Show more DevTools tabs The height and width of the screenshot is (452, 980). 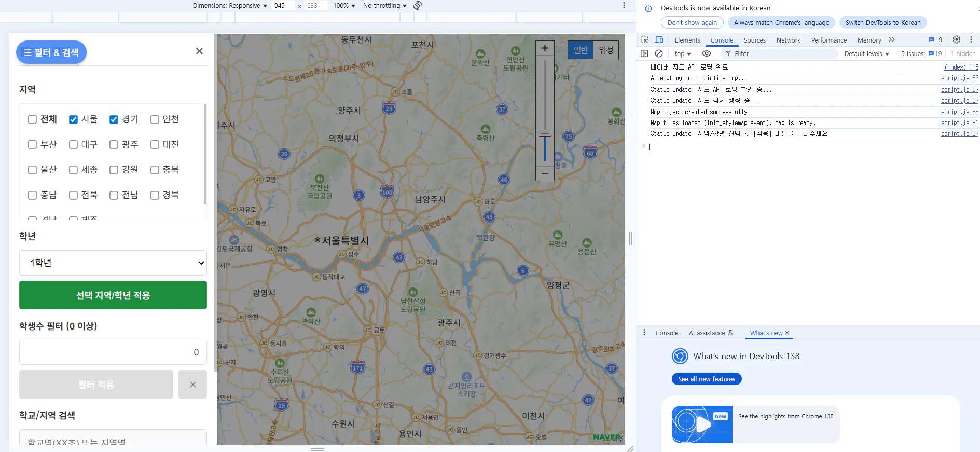coord(892,40)
